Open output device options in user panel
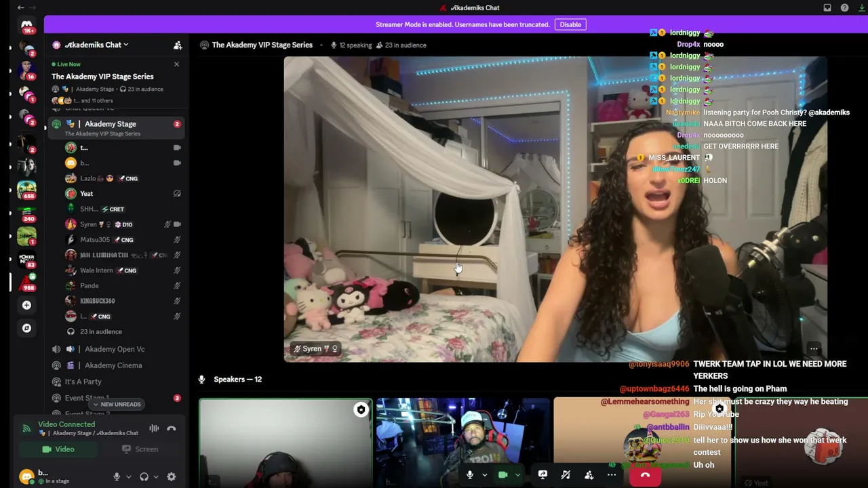The image size is (868, 488). (156, 477)
